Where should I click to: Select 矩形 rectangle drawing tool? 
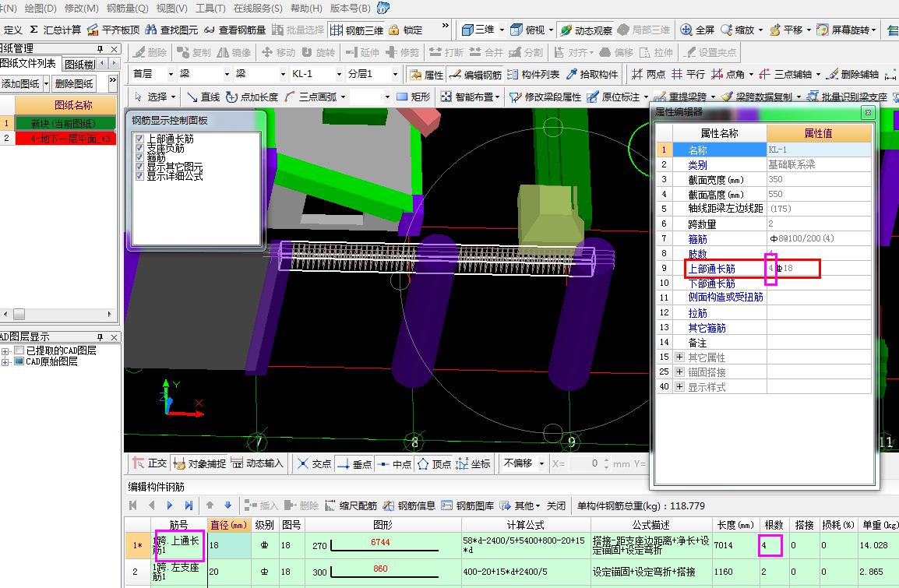[414, 97]
